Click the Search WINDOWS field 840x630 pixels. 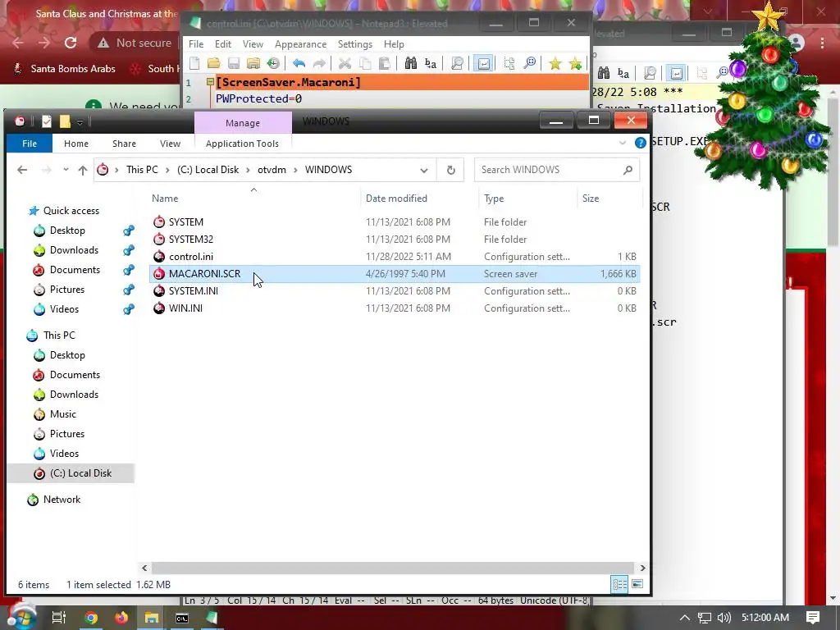pyautogui.click(x=557, y=170)
